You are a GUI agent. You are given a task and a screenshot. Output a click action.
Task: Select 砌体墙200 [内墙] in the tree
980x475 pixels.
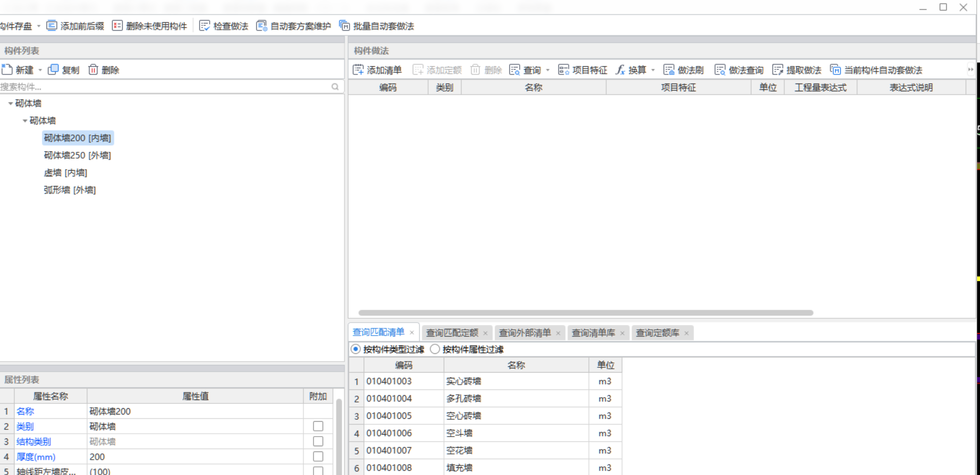coord(77,138)
